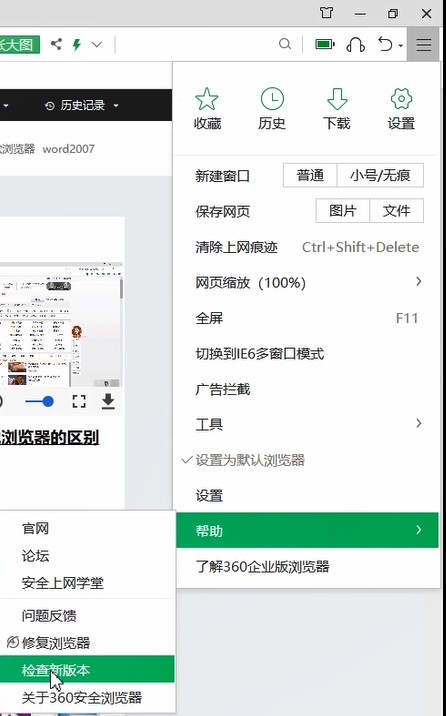Click the skin shirt icon in title bar
Image resolution: width=446 pixels, height=716 pixels.
coord(326,13)
